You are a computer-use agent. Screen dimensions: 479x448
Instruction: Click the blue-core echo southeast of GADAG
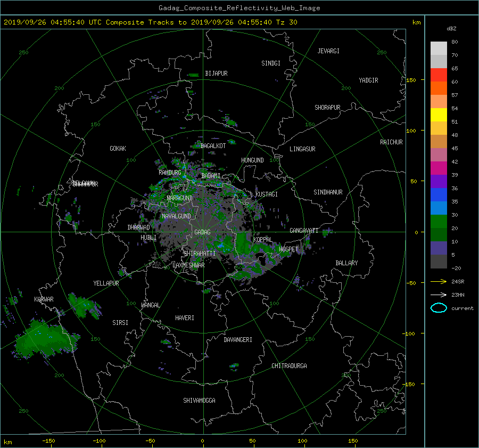pyautogui.click(x=222, y=245)
